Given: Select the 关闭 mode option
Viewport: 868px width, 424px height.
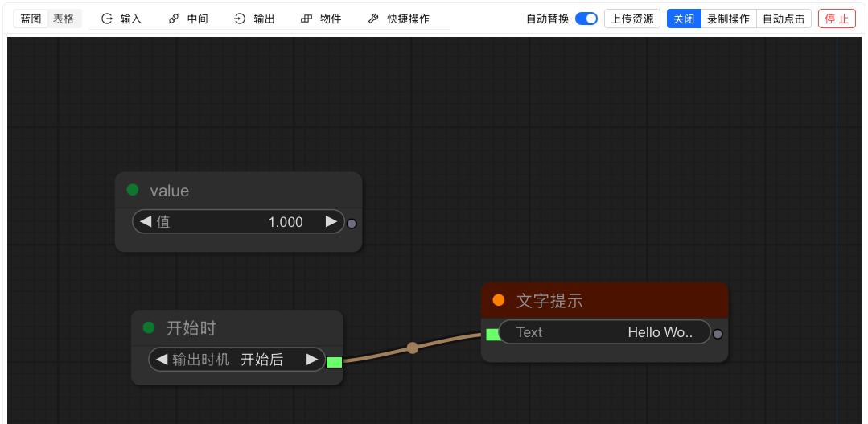Looking at the screenshot, I should pos(685,19).
